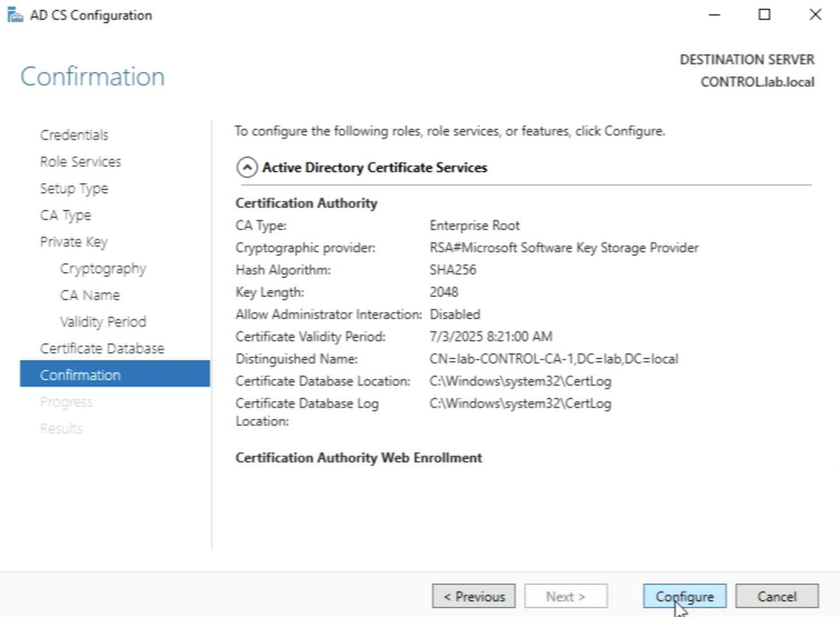Open the CA Name sub-step
Image resolution: width=840 pixels, height=617 pixels.
tap(90, 295)
